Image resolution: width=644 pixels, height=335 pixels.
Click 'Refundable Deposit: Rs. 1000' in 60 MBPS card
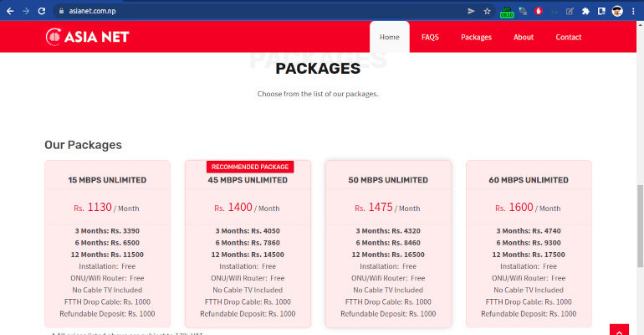tap(529, 313)
